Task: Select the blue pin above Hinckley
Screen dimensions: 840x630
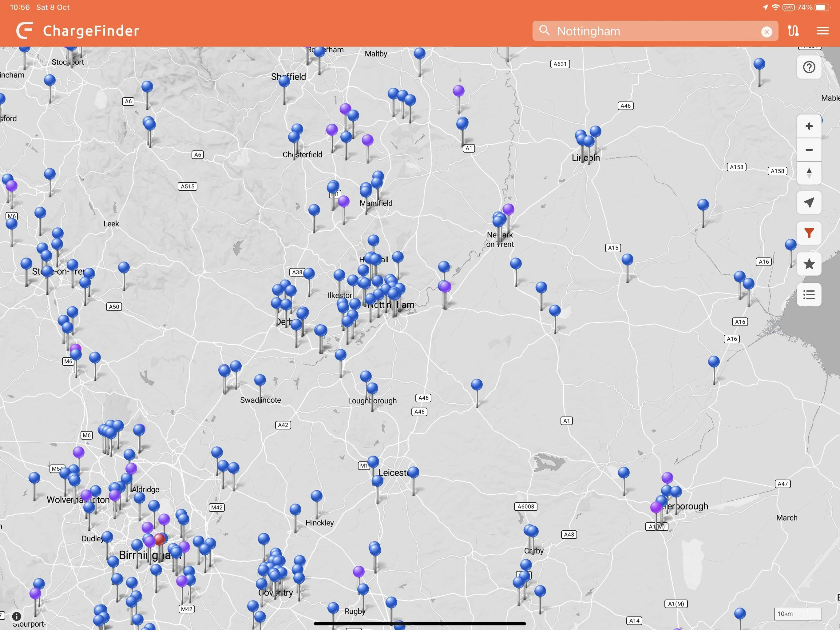Action: point(316,496)
